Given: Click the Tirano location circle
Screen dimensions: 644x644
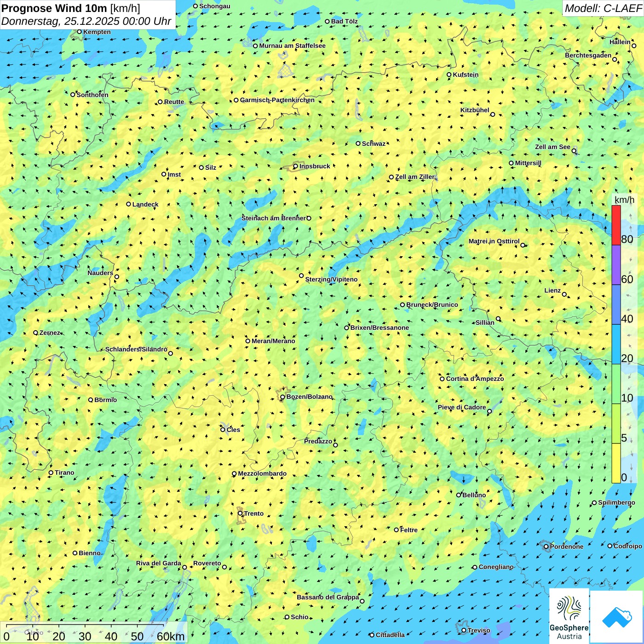Looking at the screenshot, I should tap(51, 472).
